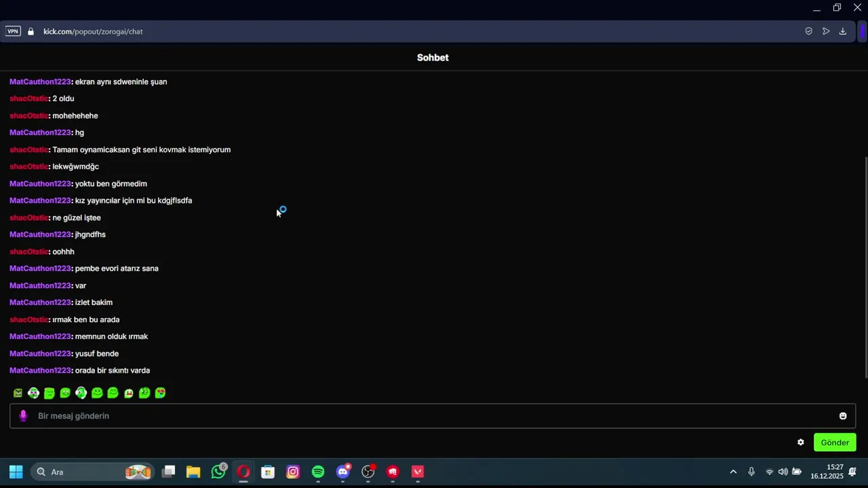868x488 pixels.
Task: Click message 'memnun olduk ırmak'
Action: tap(111, 337)
